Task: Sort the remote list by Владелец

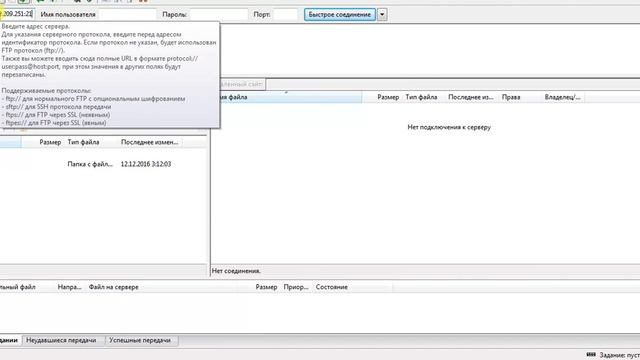Action: point(562,97)
